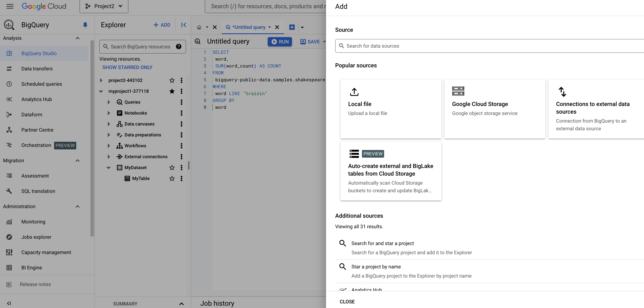Viewport: 644px width, 308px height.
Task: Open the add new editor tab icon
Action: point(292,27)
